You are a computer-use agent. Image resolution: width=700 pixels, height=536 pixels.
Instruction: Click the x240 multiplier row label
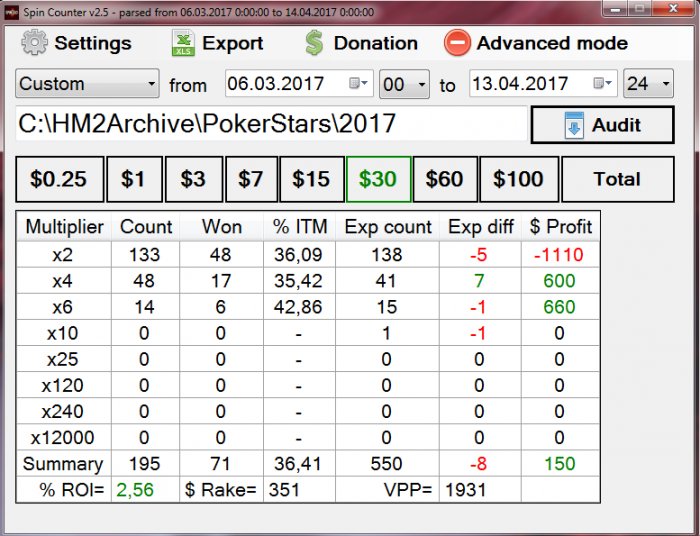click(x=63, y=411)
